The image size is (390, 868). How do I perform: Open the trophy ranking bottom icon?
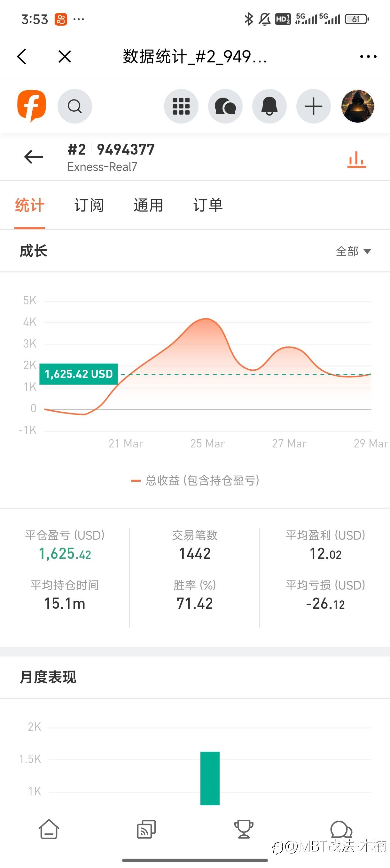click(244, 829)
